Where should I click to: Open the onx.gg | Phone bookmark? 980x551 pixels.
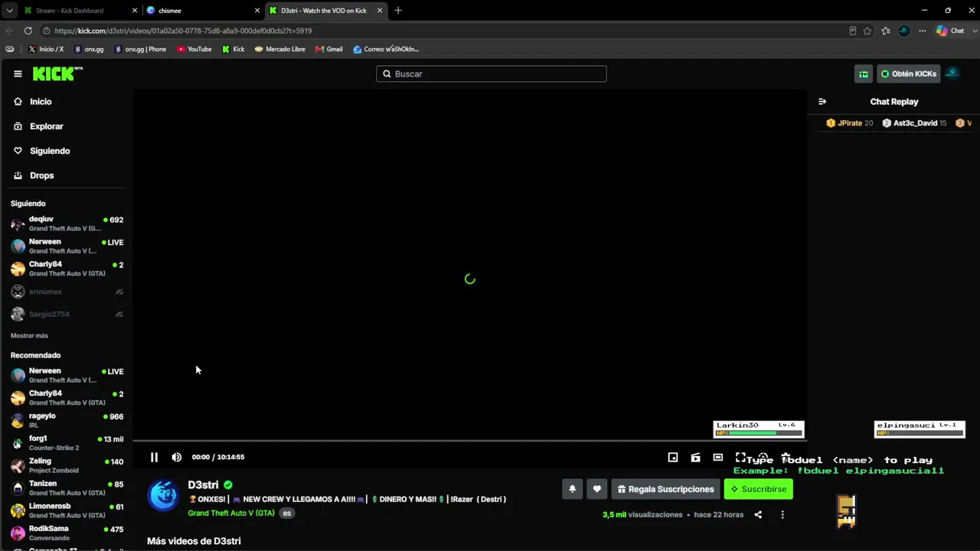coord(140,49)
